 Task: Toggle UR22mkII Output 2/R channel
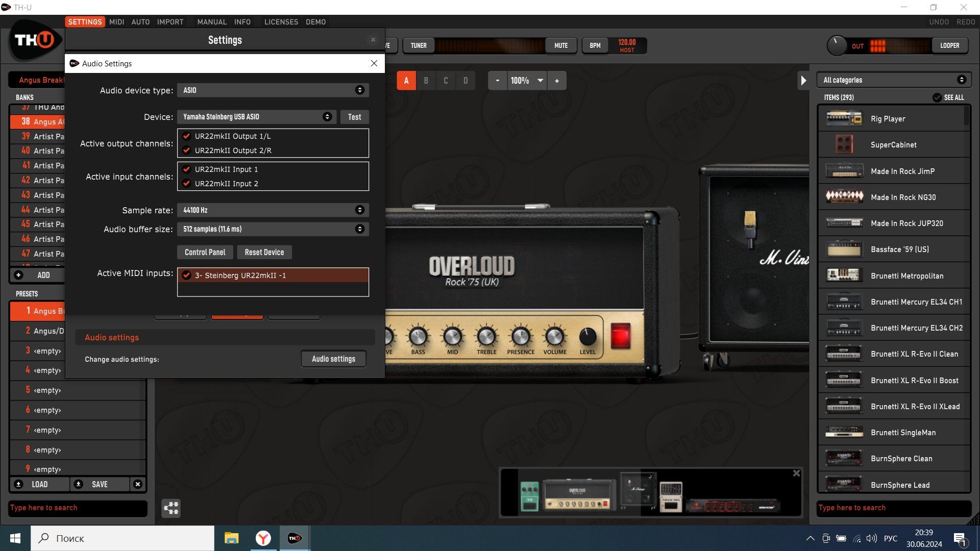coord(187,151)
